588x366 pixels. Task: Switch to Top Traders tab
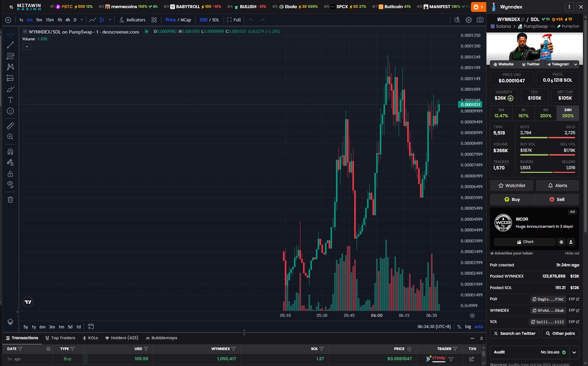(x=60, y=338)
